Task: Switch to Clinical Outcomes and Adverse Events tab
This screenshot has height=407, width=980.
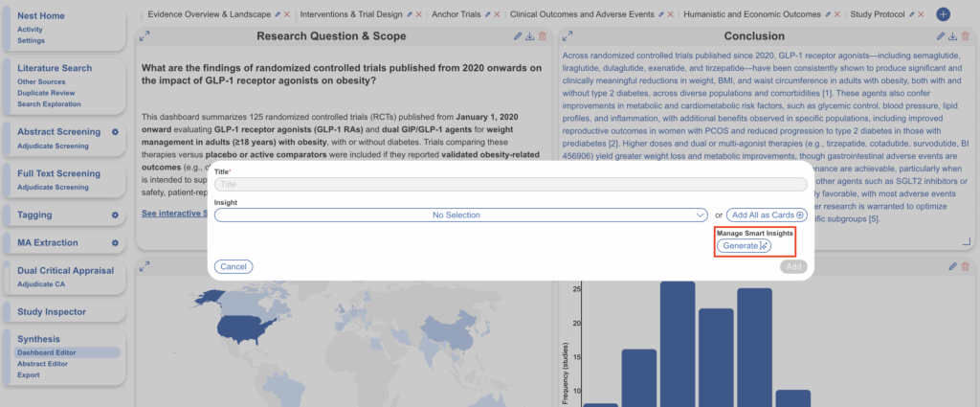Action: [x=581, y=15]
